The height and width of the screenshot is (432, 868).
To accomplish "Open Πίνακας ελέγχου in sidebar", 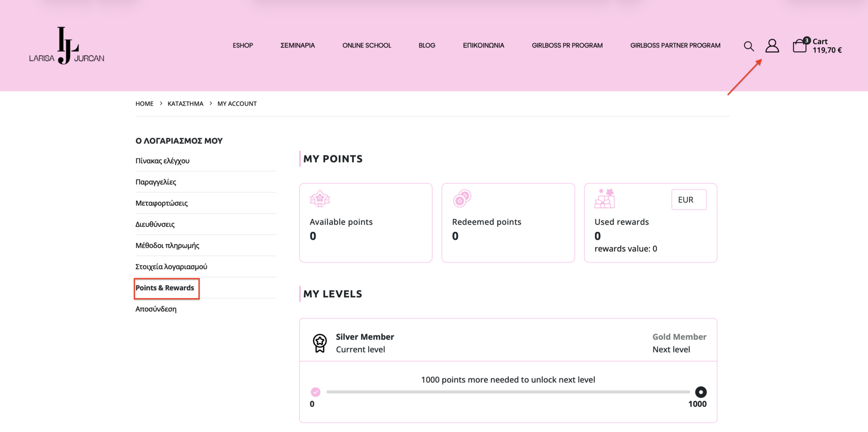I will (x=162, y=161).
